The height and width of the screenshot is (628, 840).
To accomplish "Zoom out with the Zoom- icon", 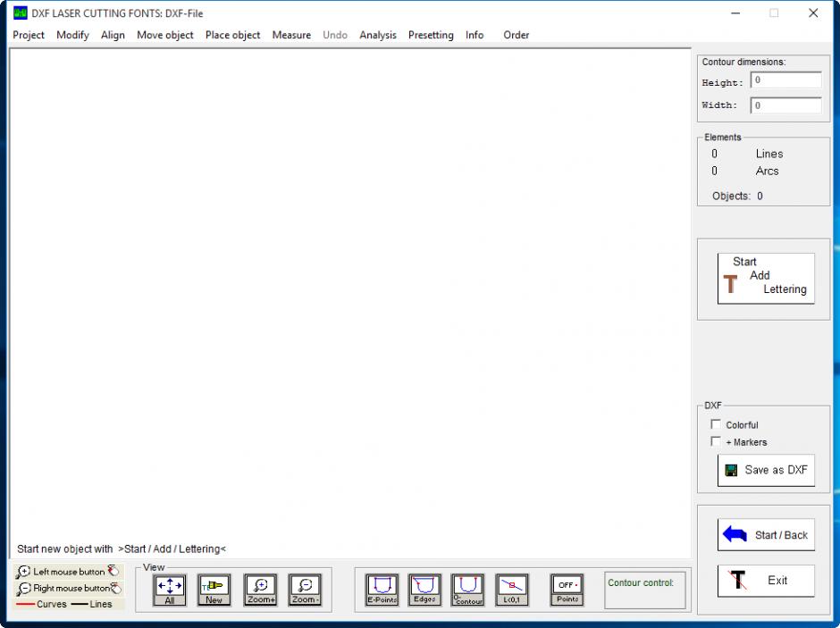I will pyautogui.click(x=305, y=590).
